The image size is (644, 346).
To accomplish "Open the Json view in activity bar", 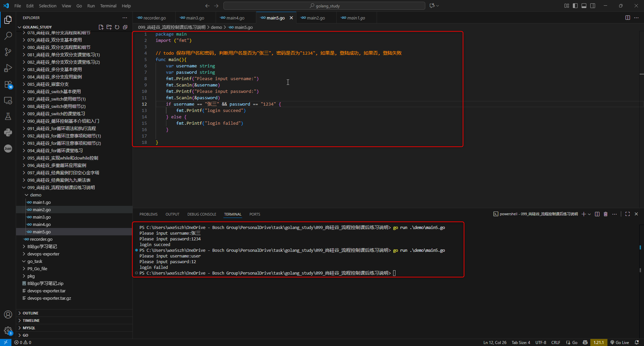I will [x=8, y=149].
